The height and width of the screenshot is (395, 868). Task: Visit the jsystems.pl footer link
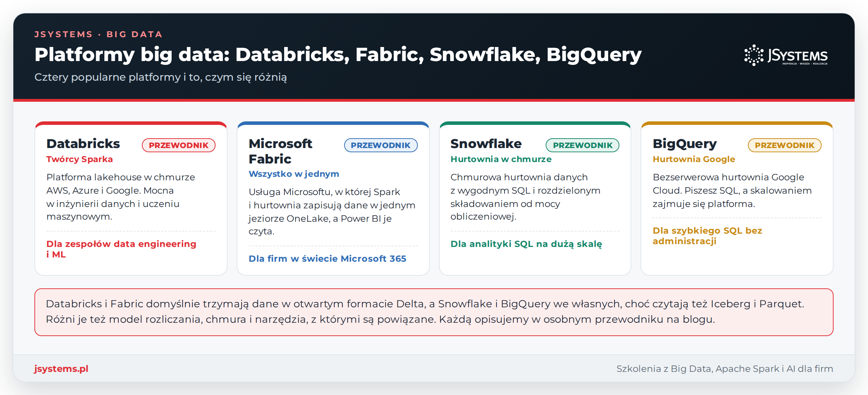point(61,369)
